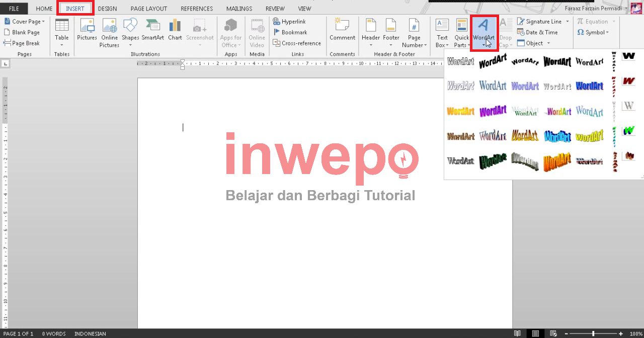Select the rainbow gradient WordArt style

(557, 112)
